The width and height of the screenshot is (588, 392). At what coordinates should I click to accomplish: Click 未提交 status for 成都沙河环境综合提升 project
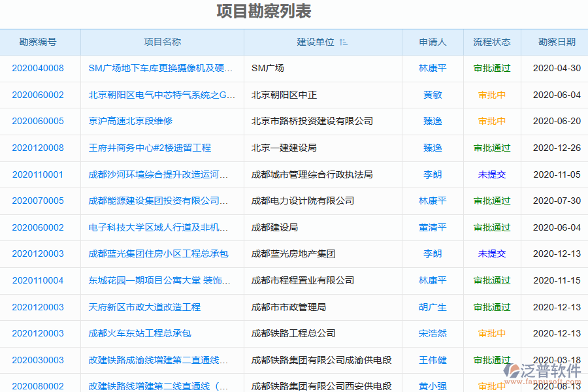pyautogui.click(x=492, y=174)
